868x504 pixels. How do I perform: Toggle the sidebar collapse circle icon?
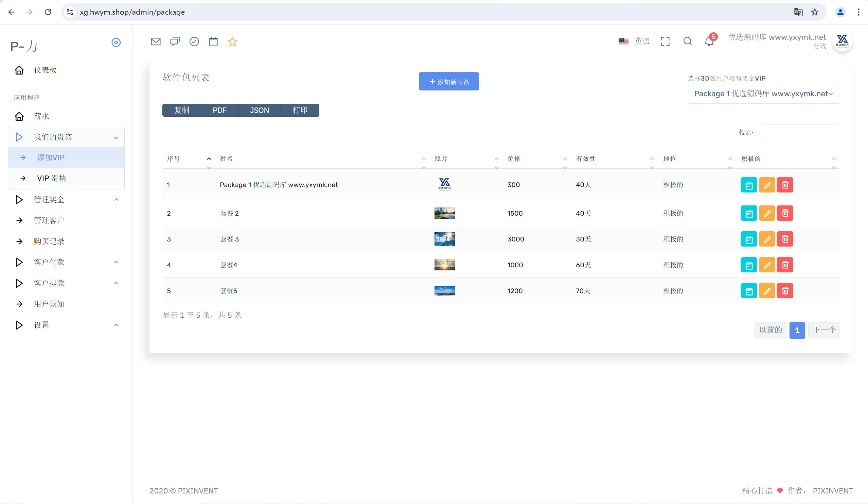click(116, 43)
